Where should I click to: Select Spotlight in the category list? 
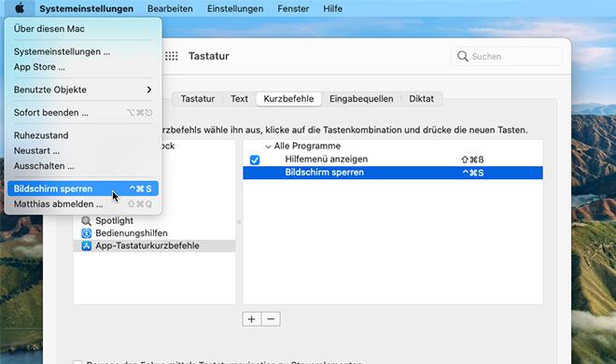pos(114,220)
